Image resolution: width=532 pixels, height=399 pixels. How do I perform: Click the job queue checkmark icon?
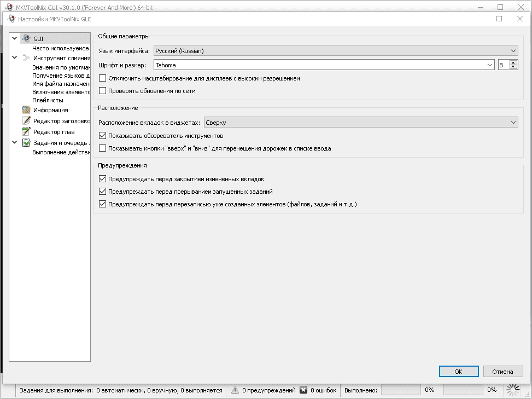point(26,143)
